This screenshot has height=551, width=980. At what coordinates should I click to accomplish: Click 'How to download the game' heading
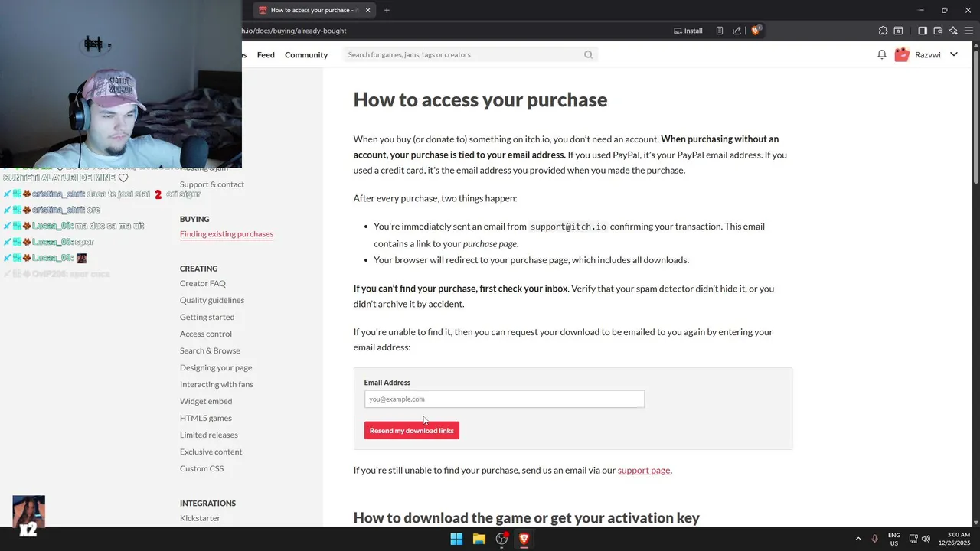[527, 518]
